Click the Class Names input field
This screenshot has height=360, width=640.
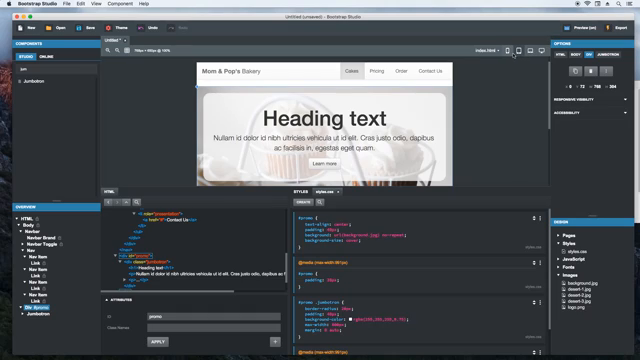(x=214, y=328)
